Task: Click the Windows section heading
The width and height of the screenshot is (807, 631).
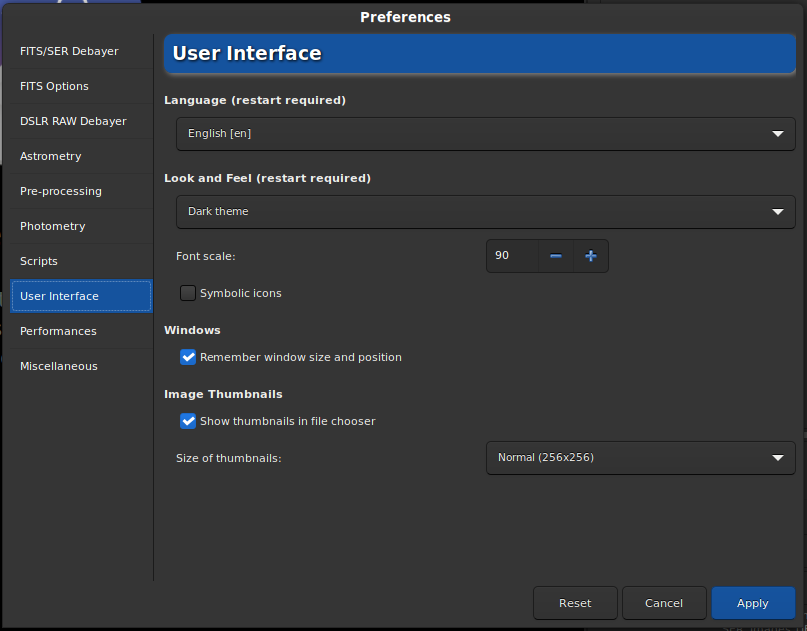Action: (192, 330)
